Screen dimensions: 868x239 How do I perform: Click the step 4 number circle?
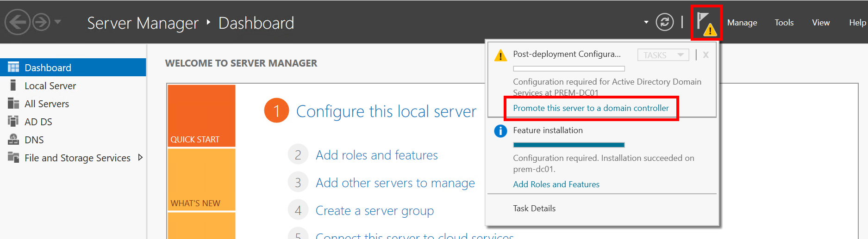[x=298, y=210]
